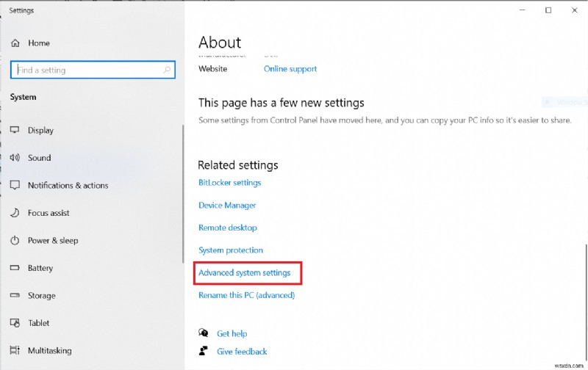Click the sidebar vertical scrollbar
Image resolution: width=588 pixels, height=370 pixels.
coord(183,194)
